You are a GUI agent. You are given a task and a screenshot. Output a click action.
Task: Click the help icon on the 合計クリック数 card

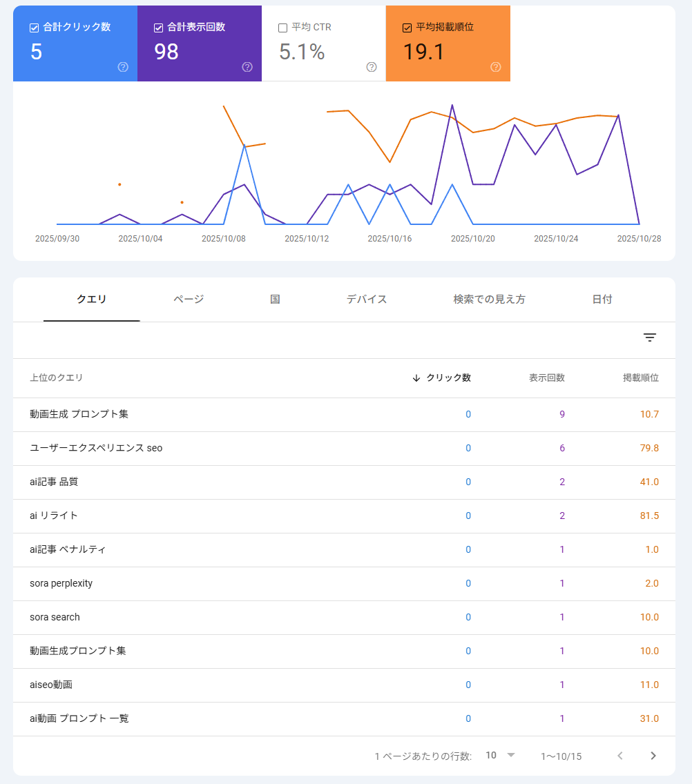point(123,67)
